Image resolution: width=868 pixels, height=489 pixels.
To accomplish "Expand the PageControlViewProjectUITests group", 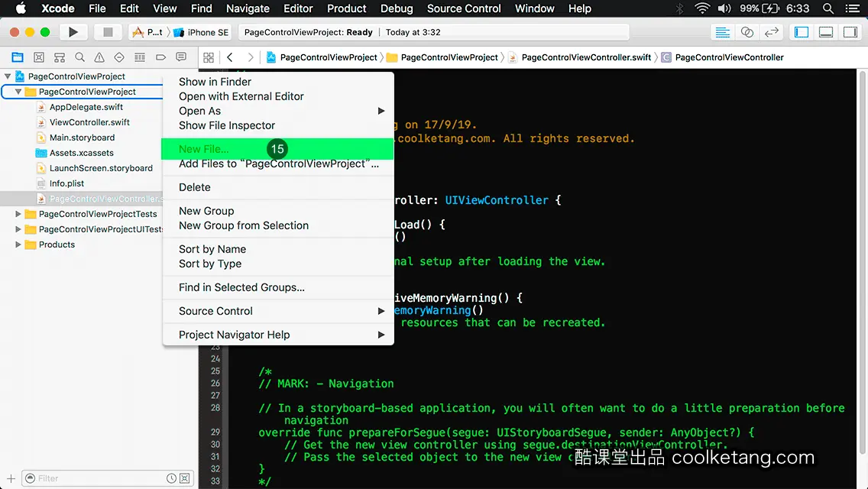I will tap(18, 228).
